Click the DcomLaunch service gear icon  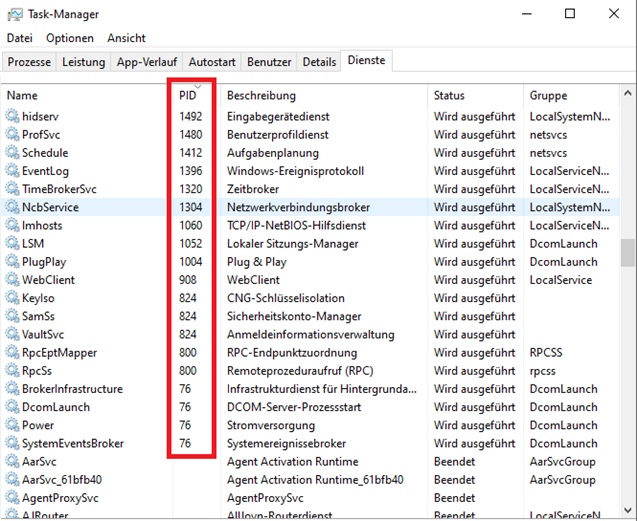(x=13, y=407)
